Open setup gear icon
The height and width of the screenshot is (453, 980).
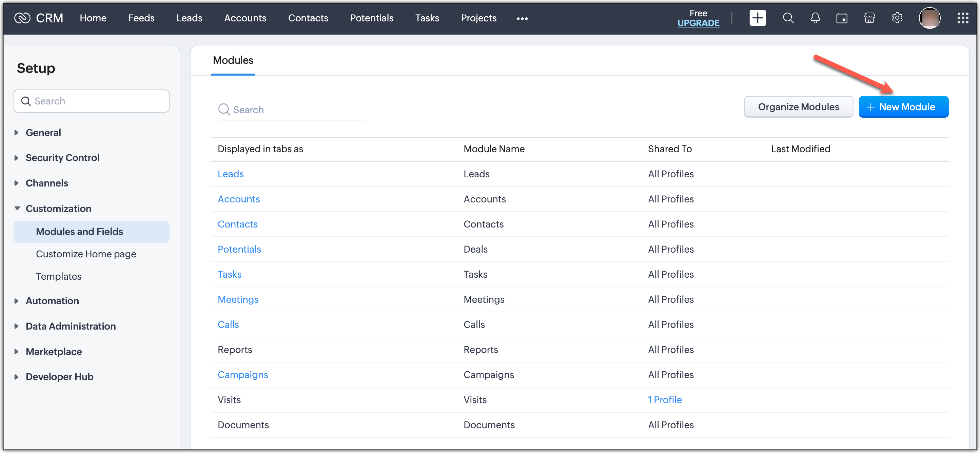coord(897,18)
